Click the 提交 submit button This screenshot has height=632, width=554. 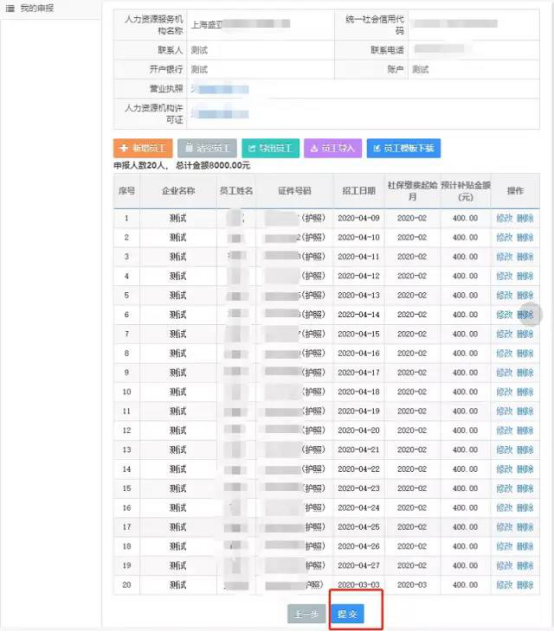(347, 614)
